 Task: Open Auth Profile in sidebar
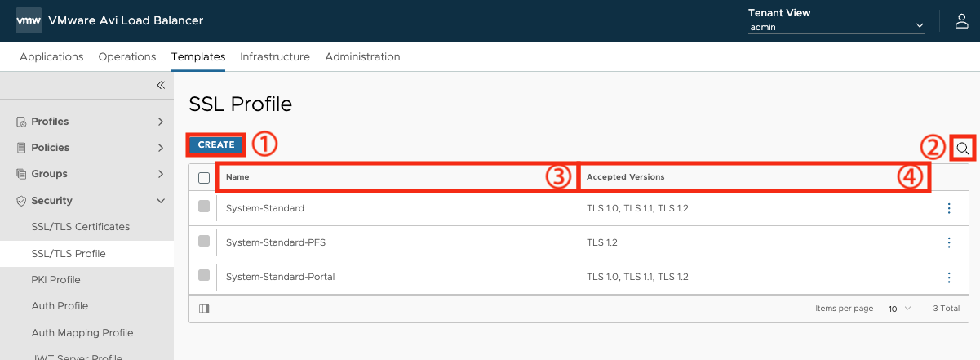[60, 306]
